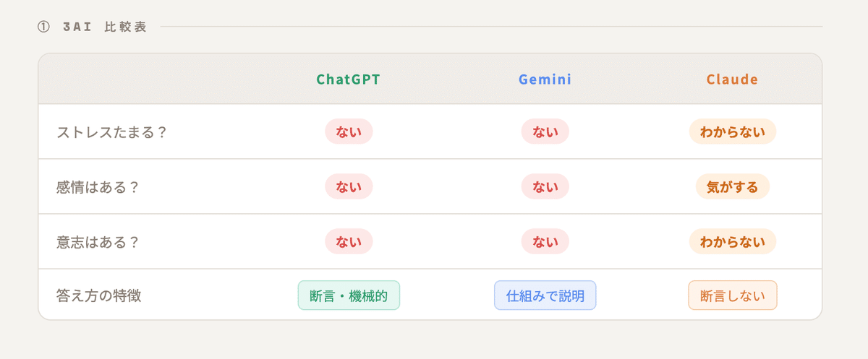Click the circled number one icon

coord(43,27)
